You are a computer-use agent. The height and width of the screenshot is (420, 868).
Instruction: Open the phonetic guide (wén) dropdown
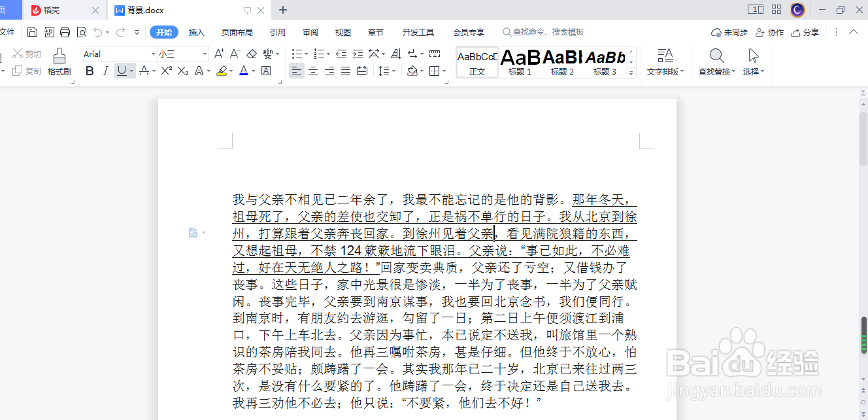click(x=278, y=54)
